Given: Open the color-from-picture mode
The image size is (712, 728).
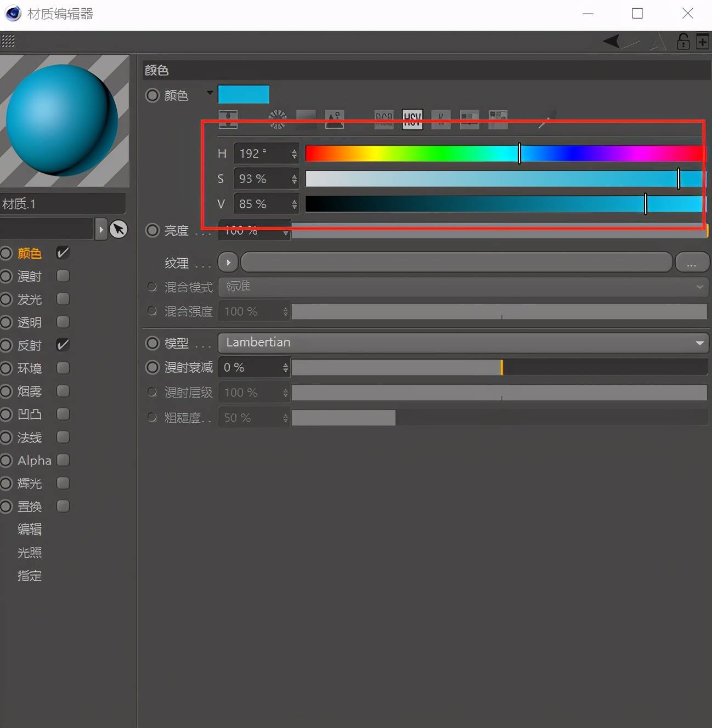Looking at the screenshot, I should 335,119.
